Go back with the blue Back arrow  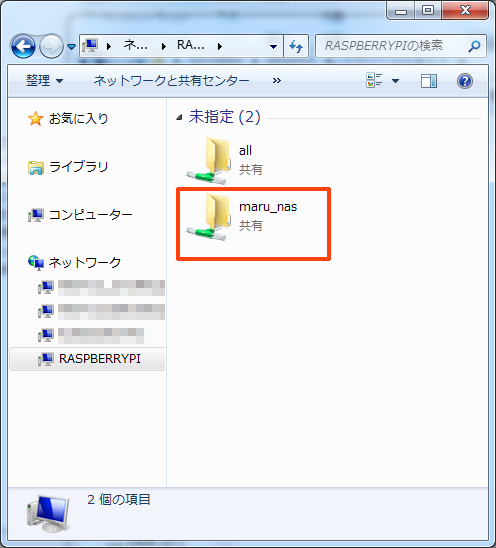[x=23, y=46]
